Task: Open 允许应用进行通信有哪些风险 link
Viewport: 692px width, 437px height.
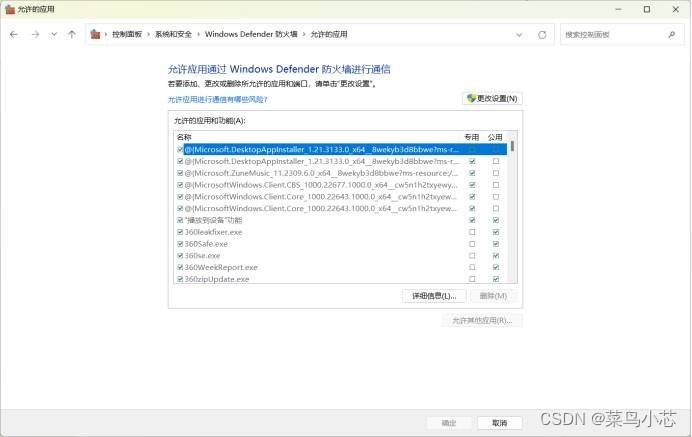Action: click(x=218, y=100)
